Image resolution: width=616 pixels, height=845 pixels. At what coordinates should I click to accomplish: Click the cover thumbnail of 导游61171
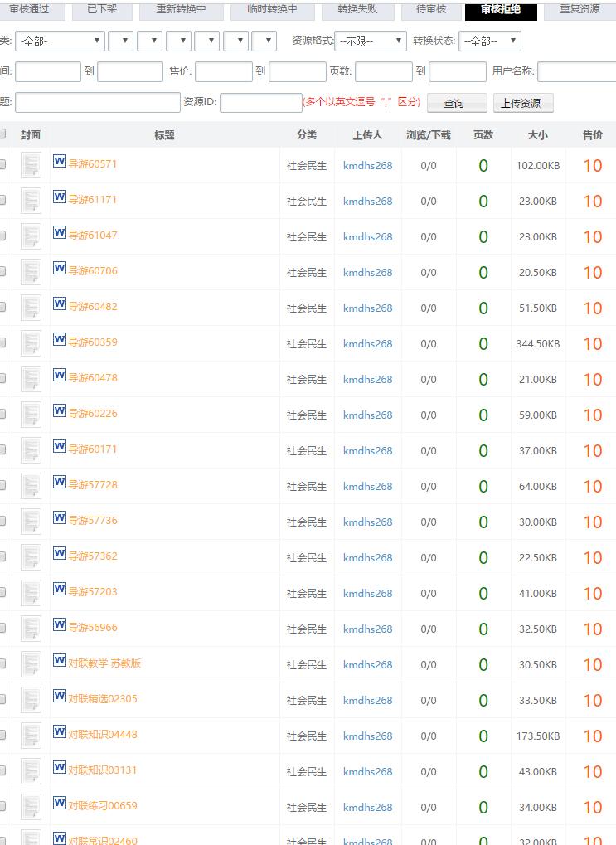tap(31, 201)
